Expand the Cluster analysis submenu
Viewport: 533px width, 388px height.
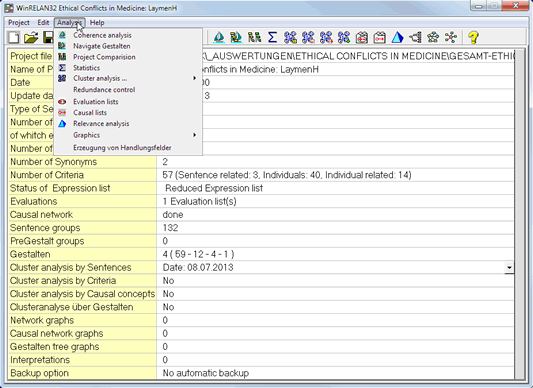(128, 78)
